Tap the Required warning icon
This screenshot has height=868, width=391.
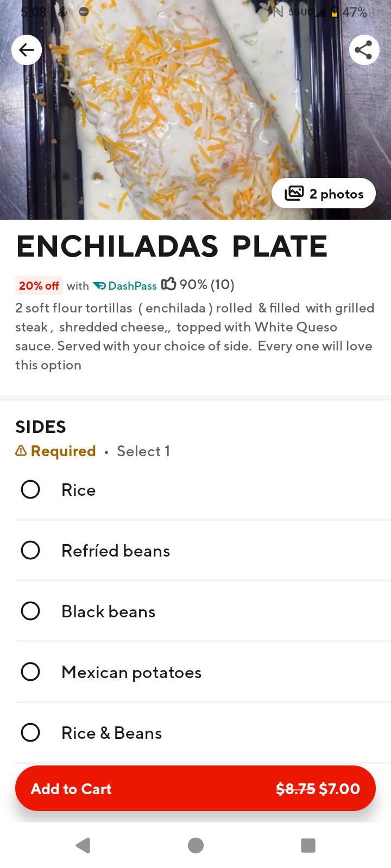[21, 451]
